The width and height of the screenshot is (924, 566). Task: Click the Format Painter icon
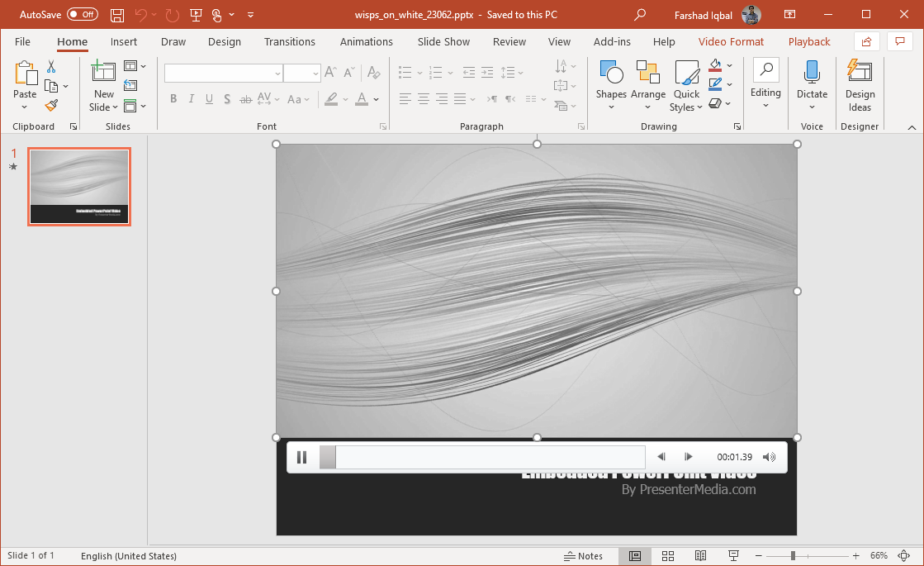coord(51,106)
